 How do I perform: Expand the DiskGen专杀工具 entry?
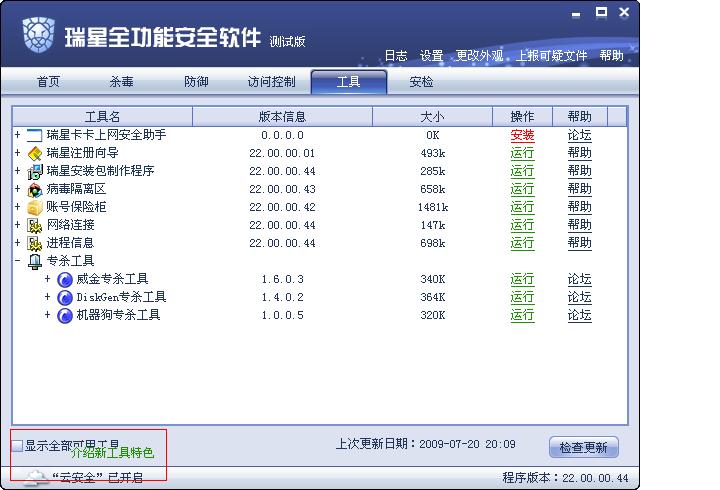pos(47,297)
